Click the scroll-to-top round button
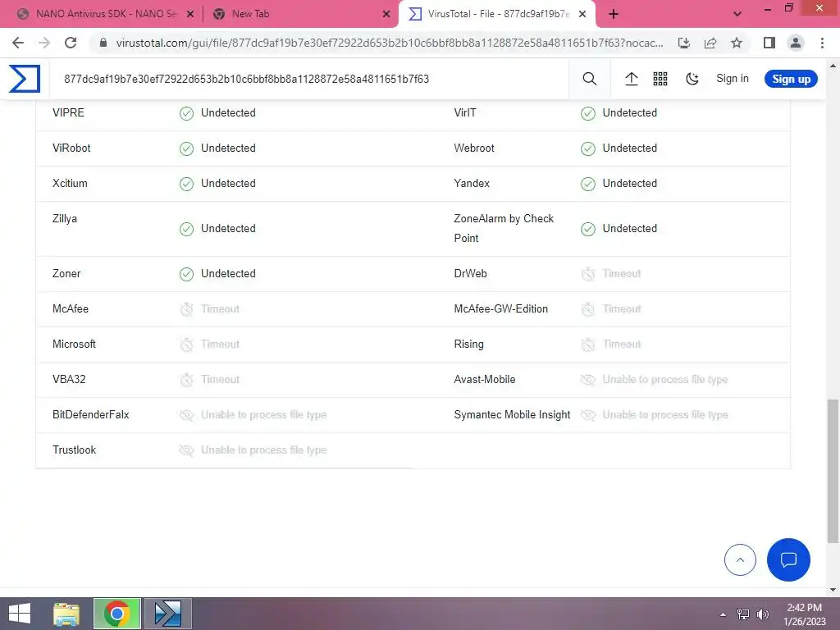The width and height of the screenshot is (840, 630). point(740,559)
